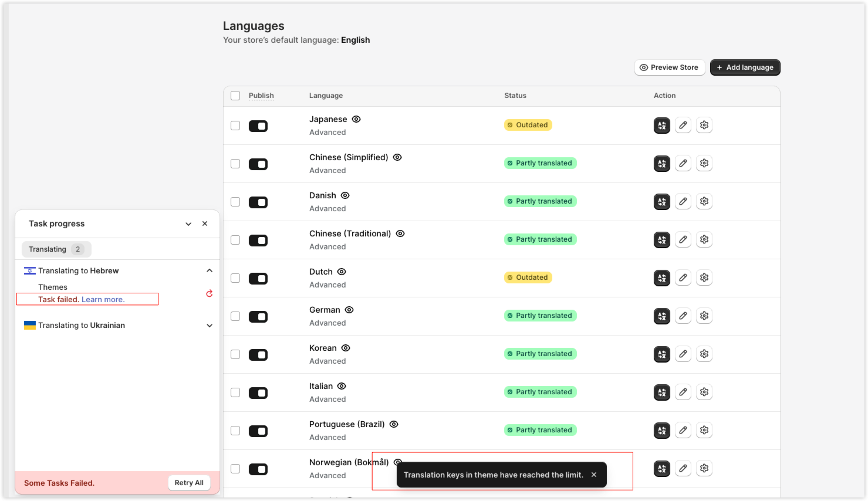The height and width of the screenshot is (501, 868).
Task: Click edit pencil for Norwegian (Bokmål)
Action: (x=683, y=469)
